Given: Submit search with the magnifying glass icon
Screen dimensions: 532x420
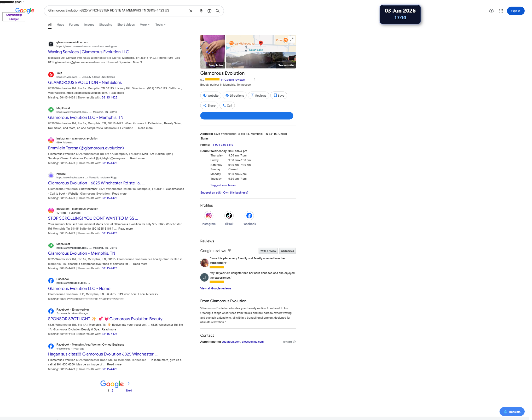Looking at the screenshot, I should tap(218, 11).
